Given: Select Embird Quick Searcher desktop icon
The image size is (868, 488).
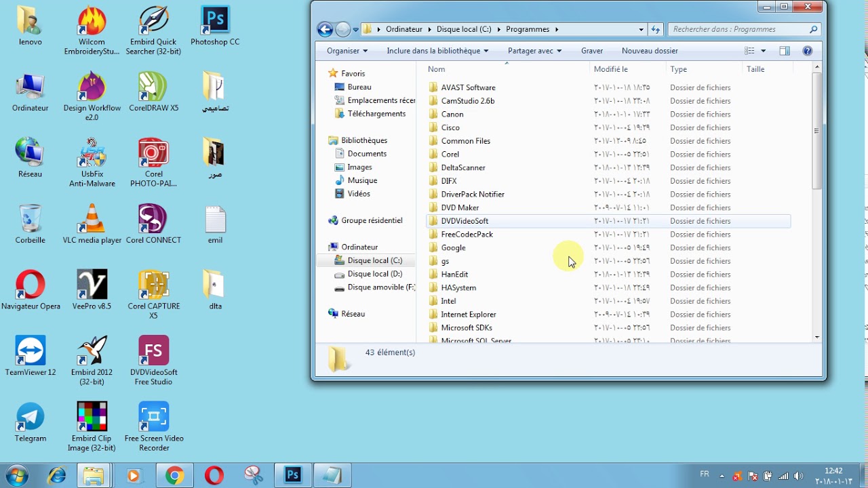Looking at the screenshot, I should pyautogui.click(x=154, y=30).
